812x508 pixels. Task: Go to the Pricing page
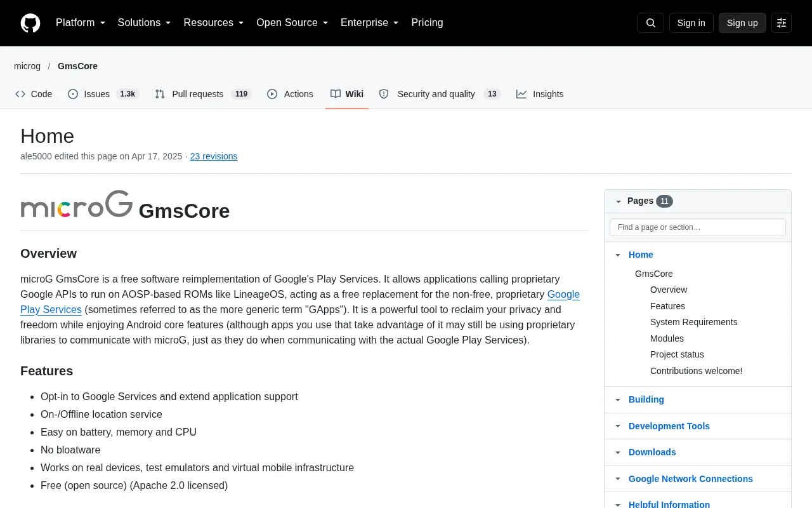tap(427, 23)
